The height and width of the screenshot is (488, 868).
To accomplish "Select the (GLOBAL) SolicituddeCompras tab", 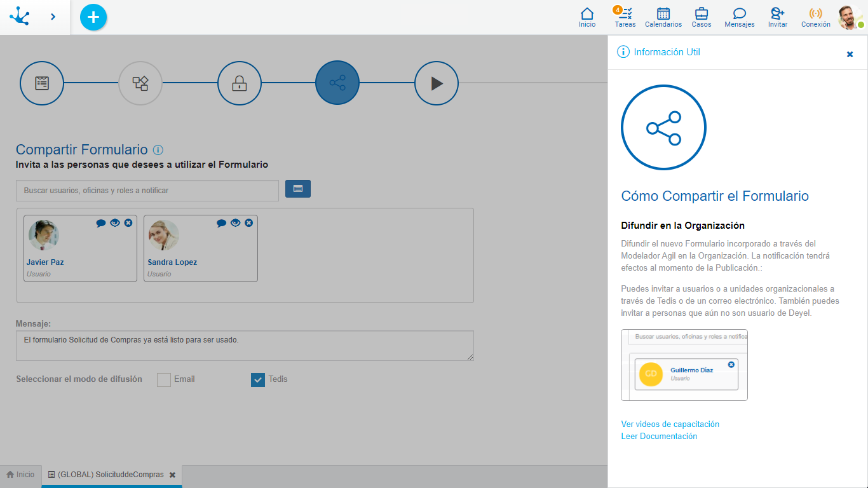I will coord(110,475).
